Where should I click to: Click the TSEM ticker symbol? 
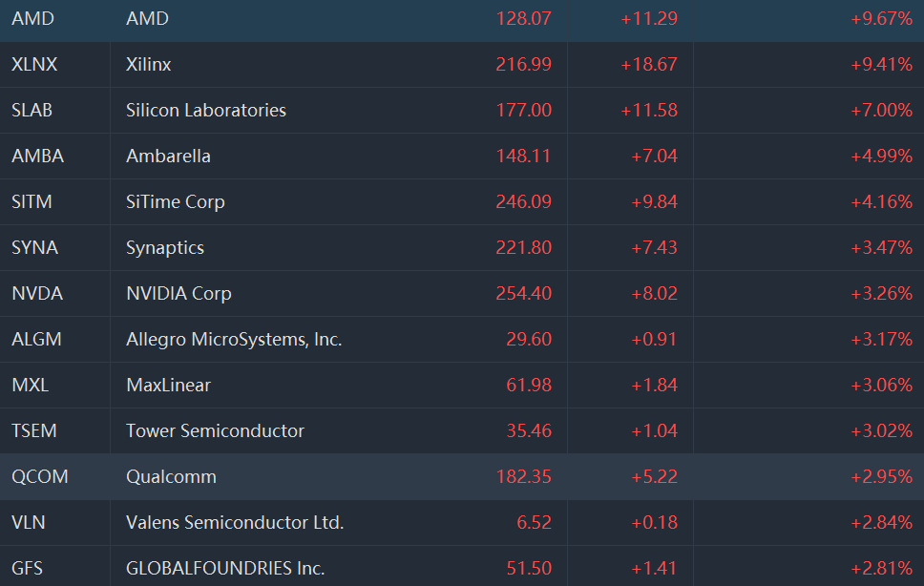pyautogui.click(x=34, y=430)
